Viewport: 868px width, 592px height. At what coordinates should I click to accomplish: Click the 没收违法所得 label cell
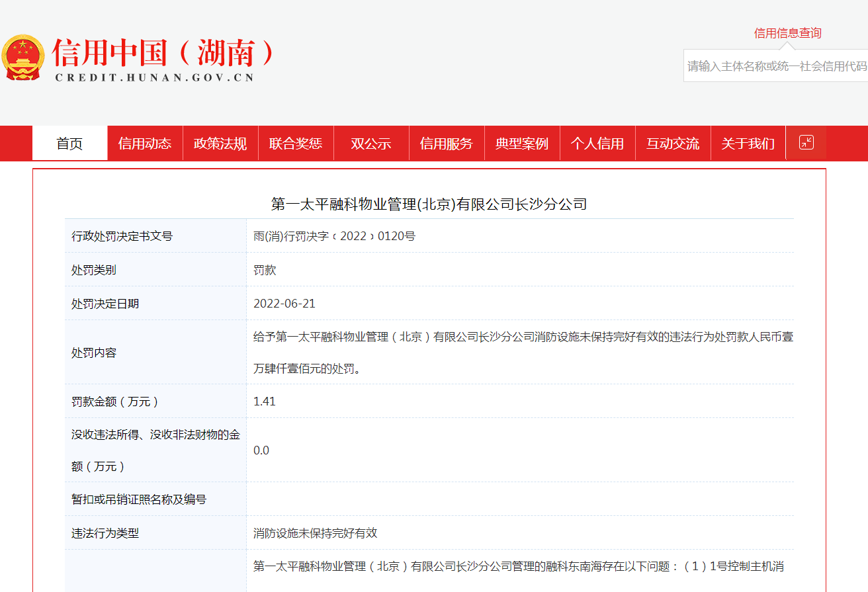tap(156, 450)
